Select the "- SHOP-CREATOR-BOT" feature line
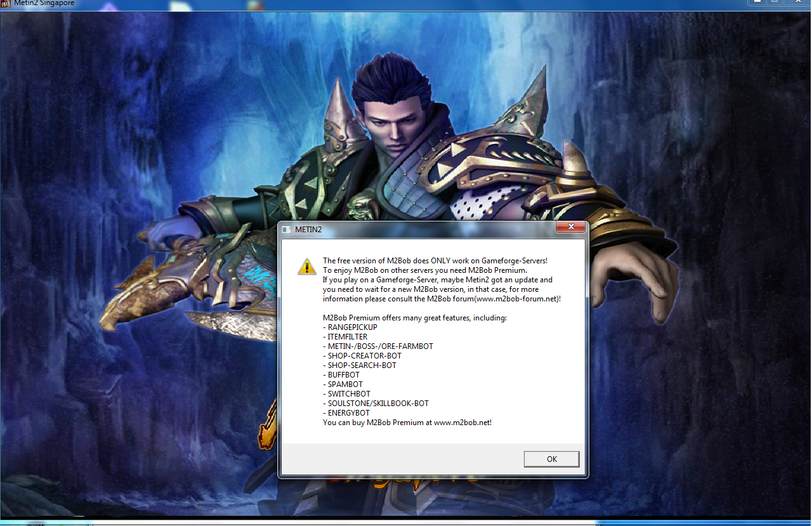Image resolution: width=812 pixels, height=526 pixels. click(x=361, y=356)
